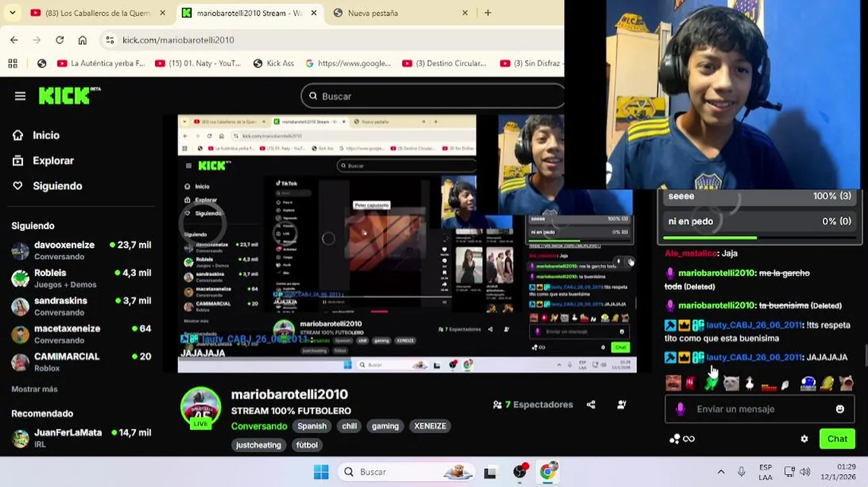Open the Conversando category link
Image resolution: width=868 pixels, height=487 pixels.
(x=259, y=426)
